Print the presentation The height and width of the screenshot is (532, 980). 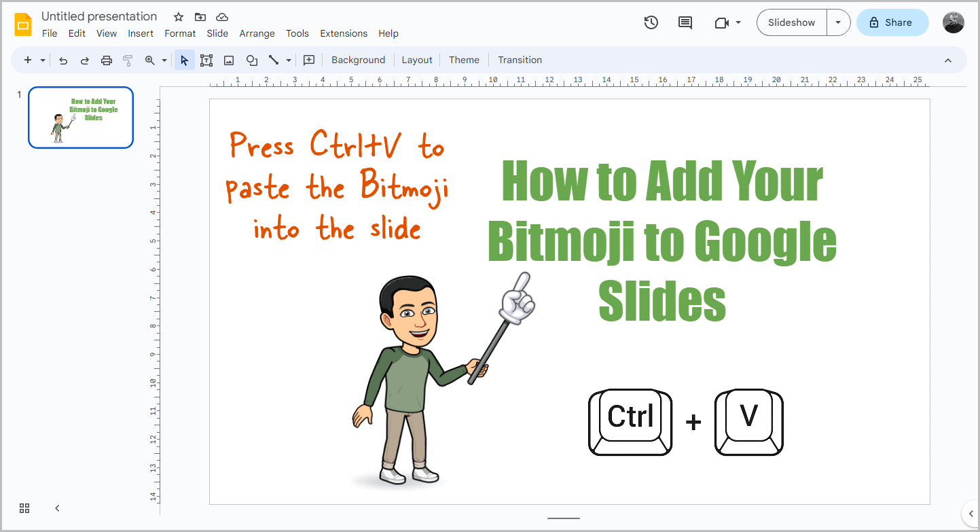pos(107,60)
